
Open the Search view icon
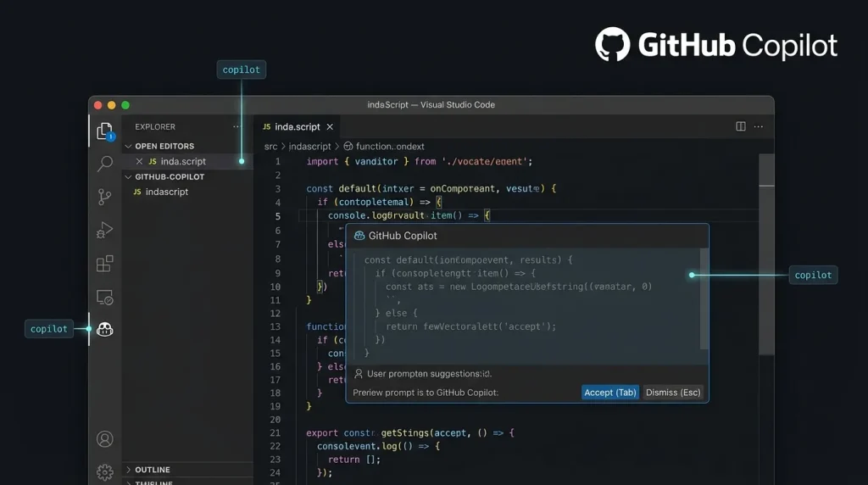click(104, 164)
